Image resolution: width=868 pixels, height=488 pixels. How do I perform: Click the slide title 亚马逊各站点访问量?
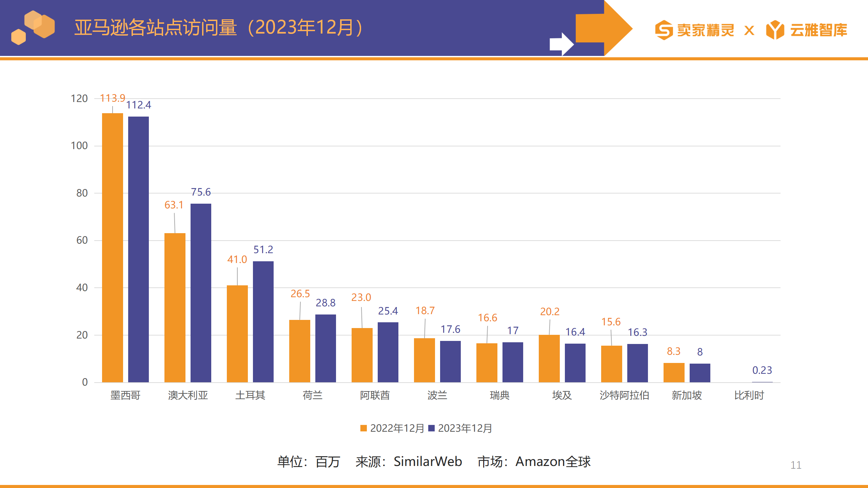156,27
